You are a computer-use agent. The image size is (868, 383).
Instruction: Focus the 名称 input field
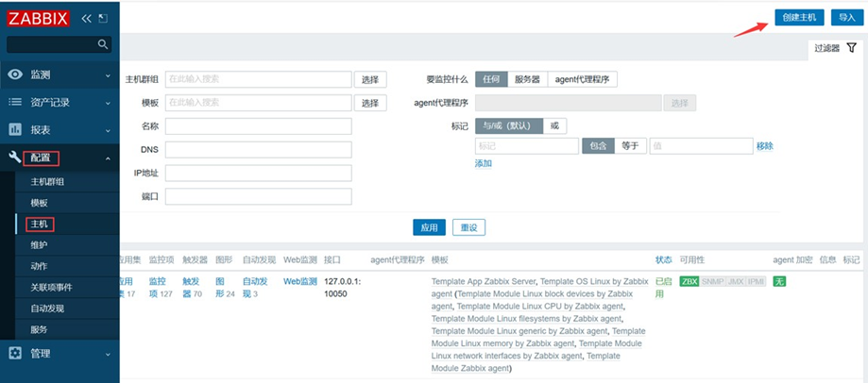coord(259,126)
